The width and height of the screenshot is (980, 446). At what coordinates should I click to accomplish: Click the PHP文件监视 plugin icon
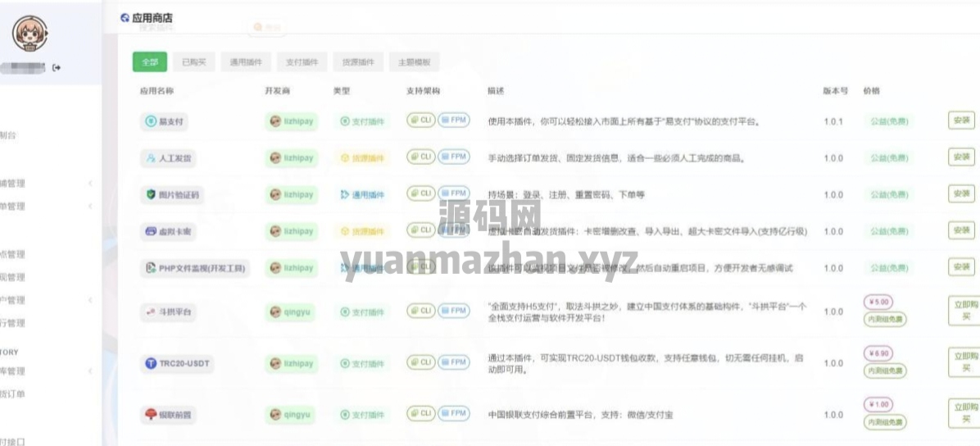point(151,268)
